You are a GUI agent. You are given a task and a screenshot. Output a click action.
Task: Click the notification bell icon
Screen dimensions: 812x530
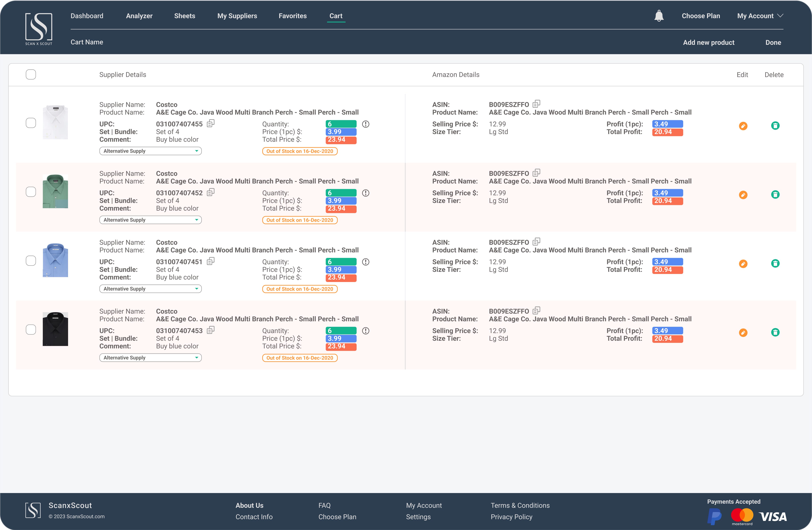point(659,16)
